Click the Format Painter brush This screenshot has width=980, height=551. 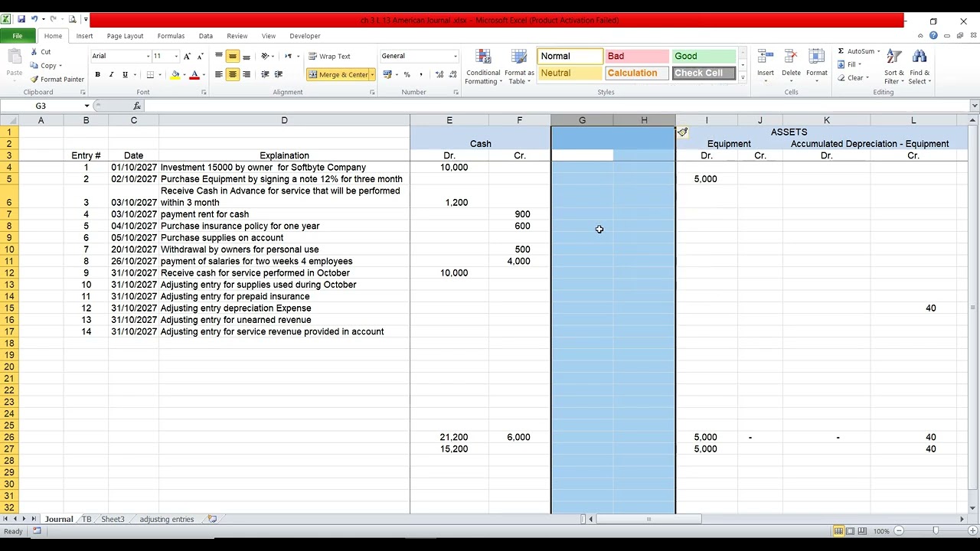34,80
